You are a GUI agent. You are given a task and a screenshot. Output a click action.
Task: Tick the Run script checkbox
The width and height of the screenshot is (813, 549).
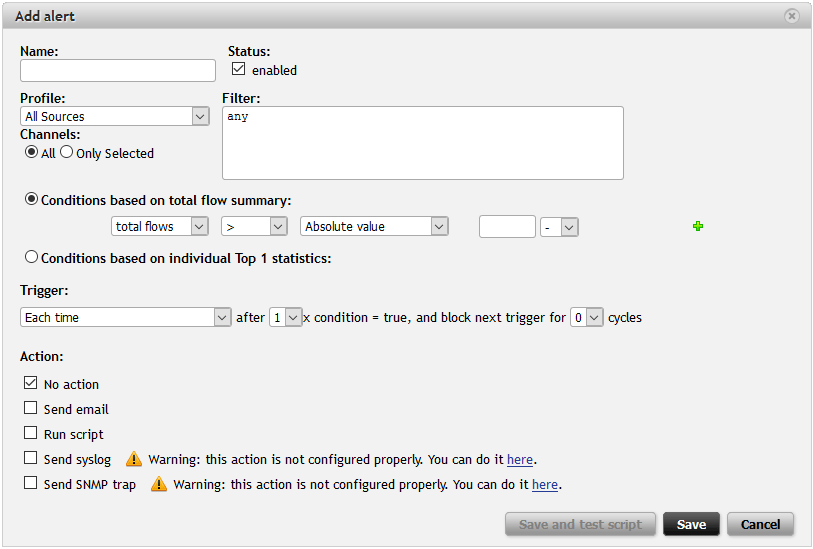(x=31, y=433)
